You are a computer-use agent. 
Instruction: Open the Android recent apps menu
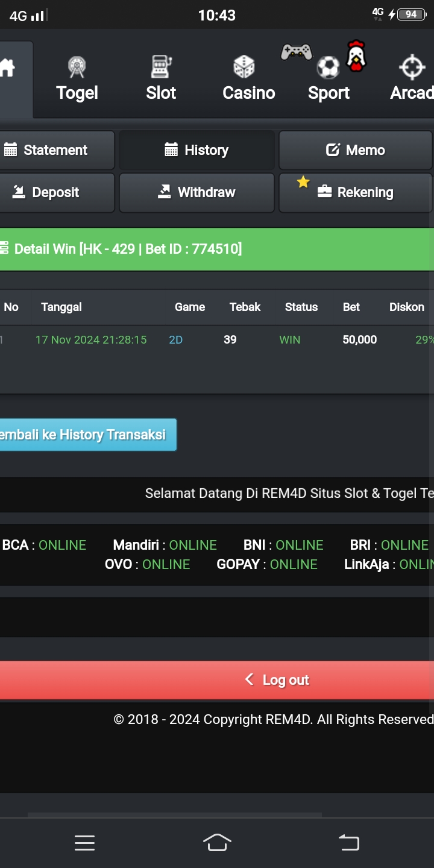(84, 843)
